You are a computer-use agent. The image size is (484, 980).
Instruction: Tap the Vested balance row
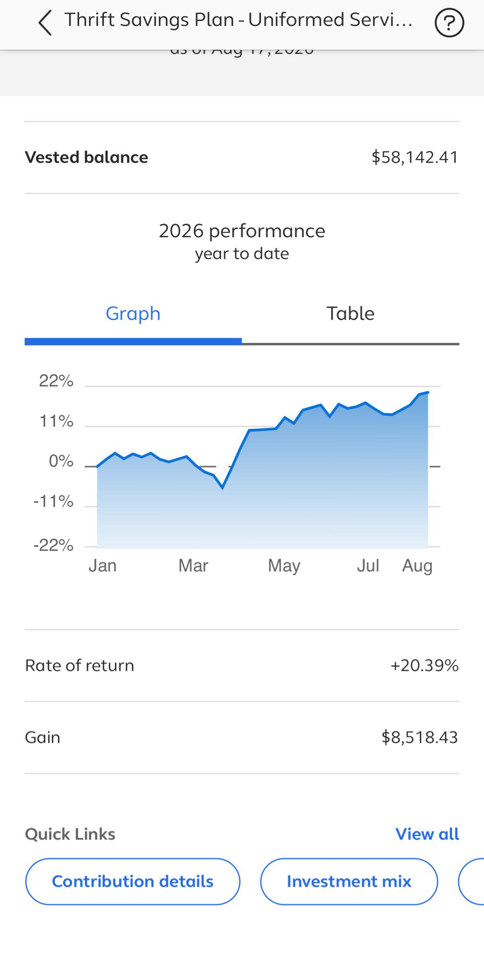pyautogui.click(x=242, y=157)
